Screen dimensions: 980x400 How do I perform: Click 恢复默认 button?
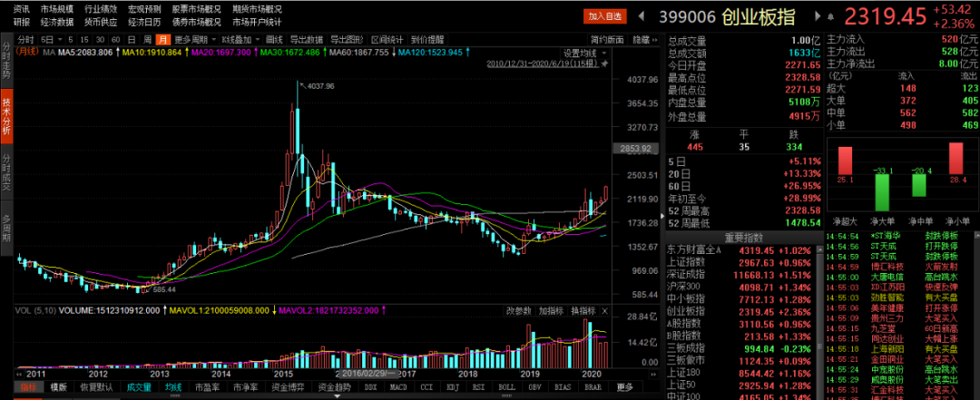click(97, 387)
